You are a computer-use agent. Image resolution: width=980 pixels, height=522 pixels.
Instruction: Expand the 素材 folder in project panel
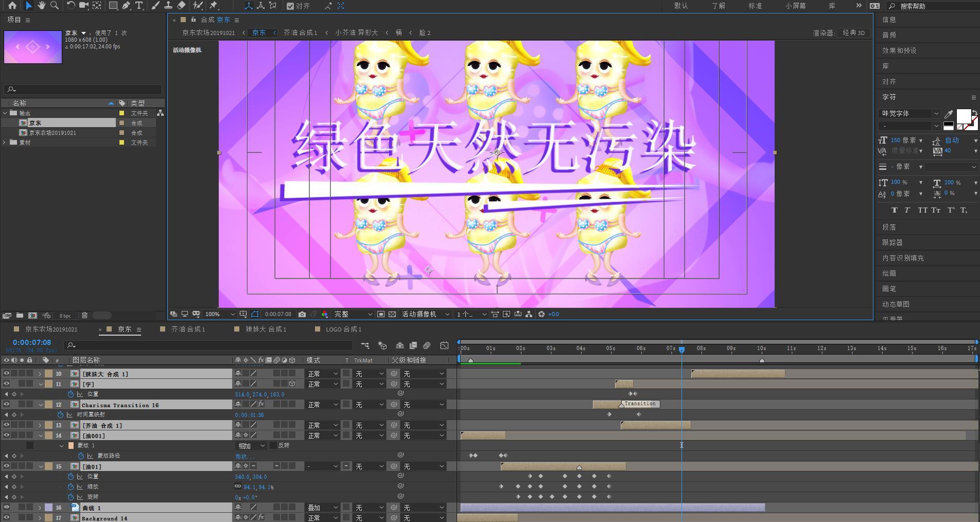(x=5, y=143)
